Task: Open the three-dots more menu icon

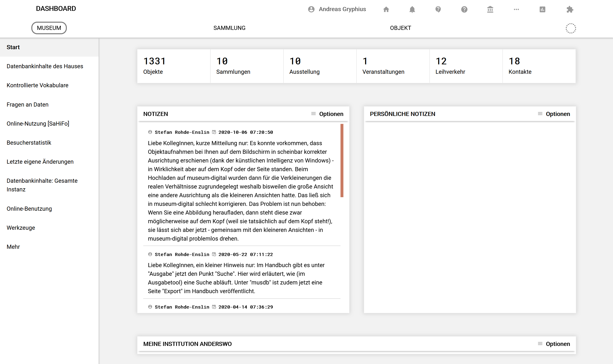Action: pos(516,9)
